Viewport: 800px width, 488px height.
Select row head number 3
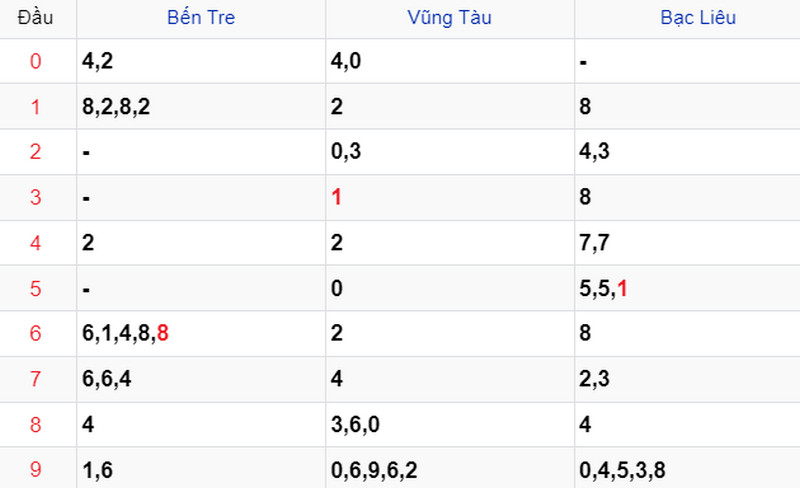pos(35,197)
